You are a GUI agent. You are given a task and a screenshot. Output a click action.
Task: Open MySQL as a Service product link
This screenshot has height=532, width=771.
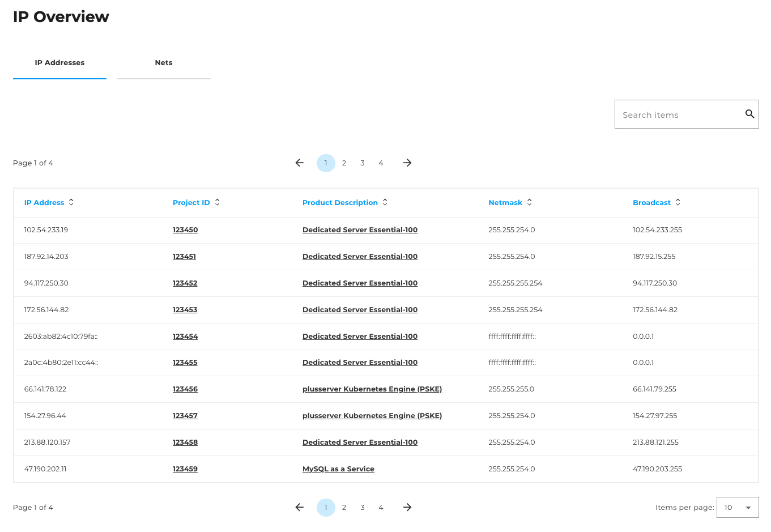[338, 469]
